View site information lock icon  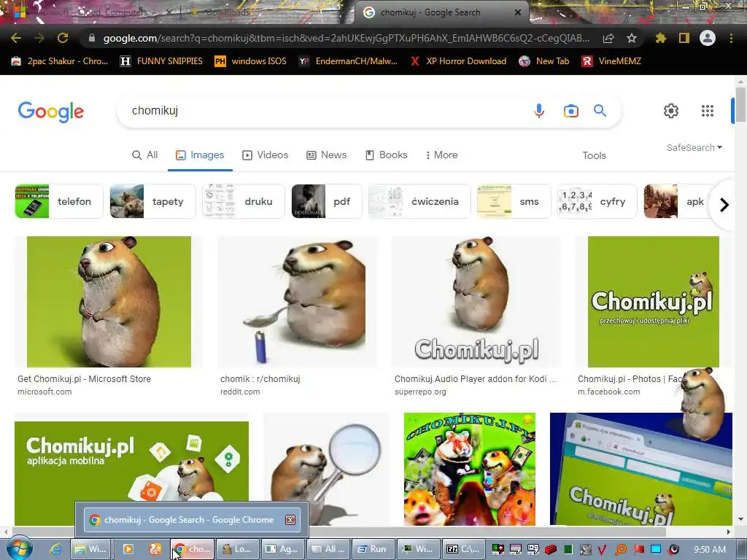click(x=92, y=38)
